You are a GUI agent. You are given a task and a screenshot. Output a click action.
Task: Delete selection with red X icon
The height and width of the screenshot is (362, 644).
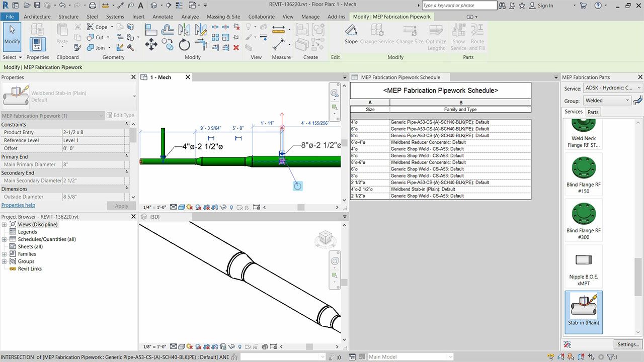coord(236,47)
